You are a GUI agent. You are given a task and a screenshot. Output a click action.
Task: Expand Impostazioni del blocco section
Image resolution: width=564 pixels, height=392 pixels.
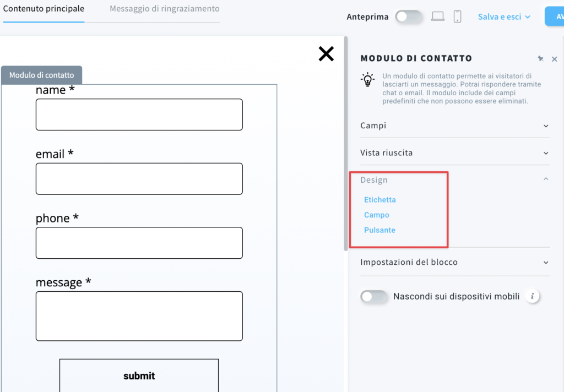pyautogui.click(x=455, y=262)
